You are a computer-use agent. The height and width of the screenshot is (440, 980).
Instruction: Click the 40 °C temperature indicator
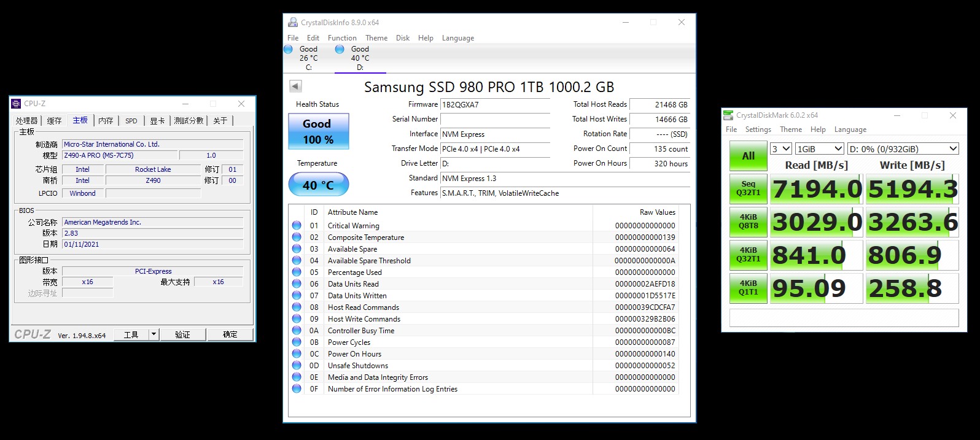click(x=318, y=185)
